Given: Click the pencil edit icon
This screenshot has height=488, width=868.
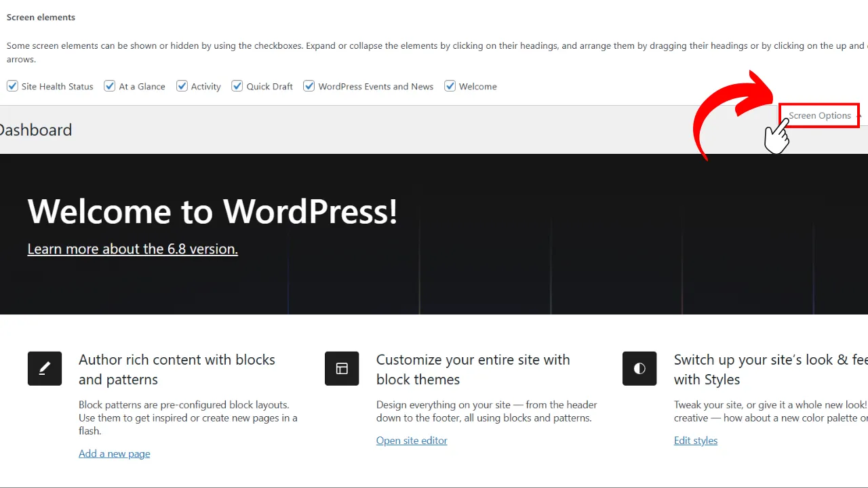Looking at the screenshot, I should 45,369.
